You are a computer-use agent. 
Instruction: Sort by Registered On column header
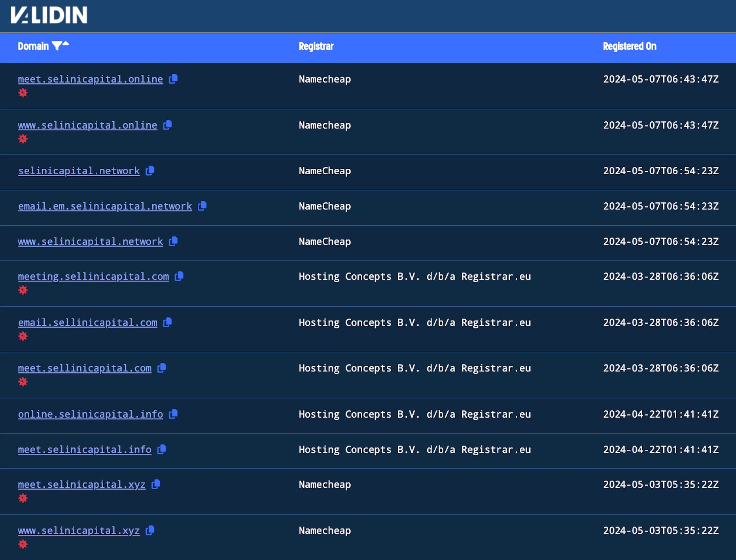click(x=629, y=46)
